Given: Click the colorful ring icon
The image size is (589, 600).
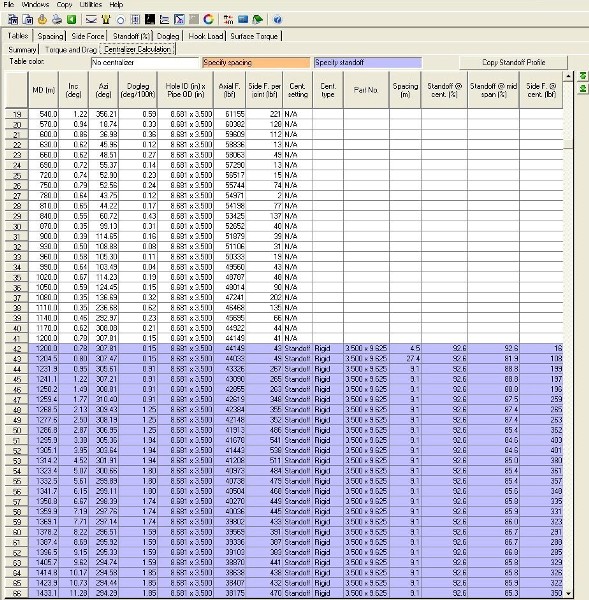Looking at the screenshot, I should coord(208,19).
